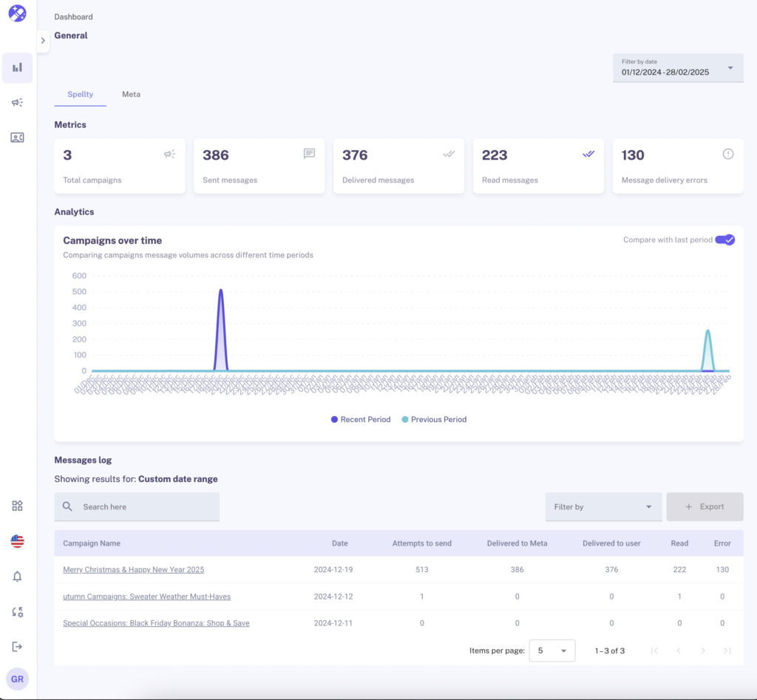The image size is (757, 700).
Task: Open the Items per page dropdown
Action: (552, 650)
